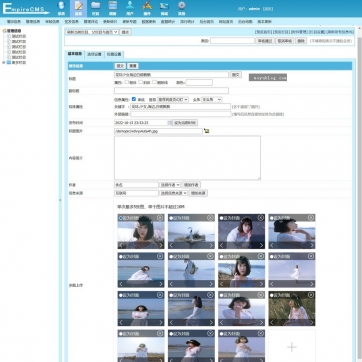Open the Select Author dropdown
Image resolution: width=362 pixels, height=362 pixels.
click(x=170, y=185)
